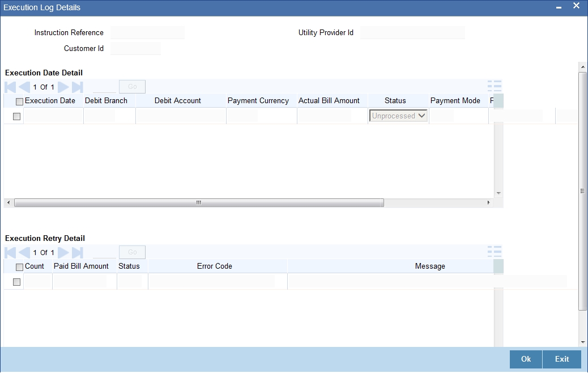Open single view icon for Execution Date Detail
Viewport: 588px width, 373px height.
click(495, 86)
